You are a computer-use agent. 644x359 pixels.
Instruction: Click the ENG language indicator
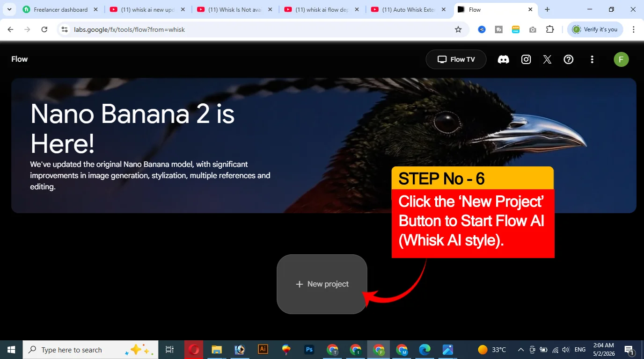pyautogui.click(x=580, y=350)
